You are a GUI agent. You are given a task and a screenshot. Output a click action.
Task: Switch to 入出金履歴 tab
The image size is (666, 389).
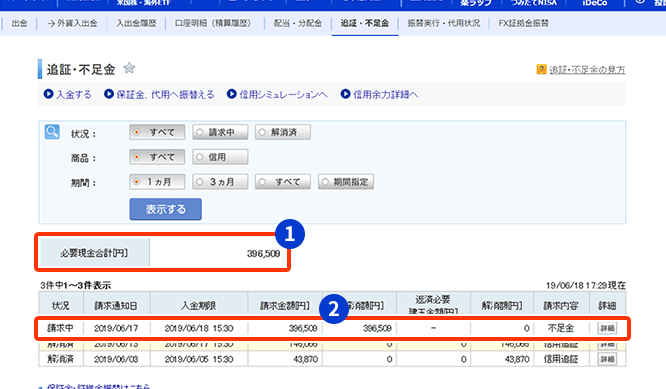tap(136, 23)
